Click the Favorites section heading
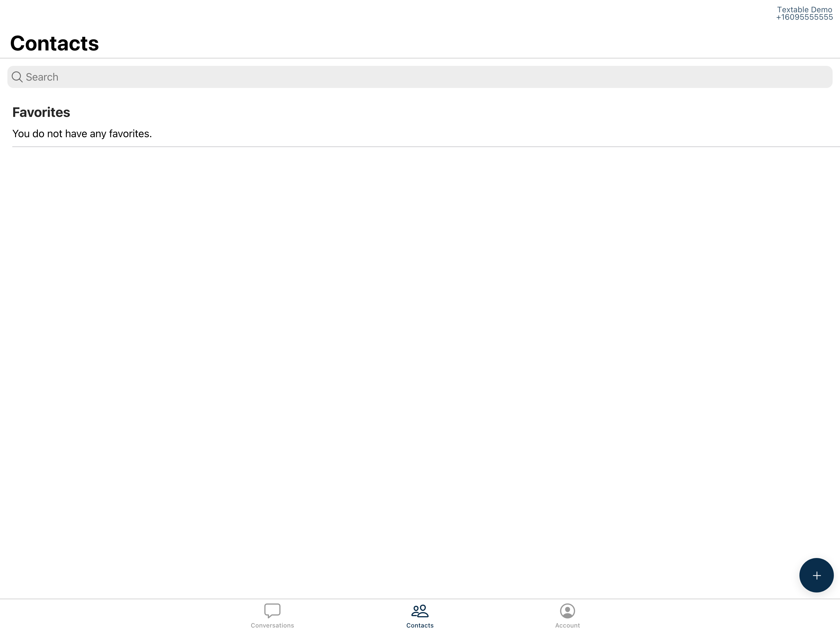The height and width of the screenshot is (630, 840). (x=41, y=113)
